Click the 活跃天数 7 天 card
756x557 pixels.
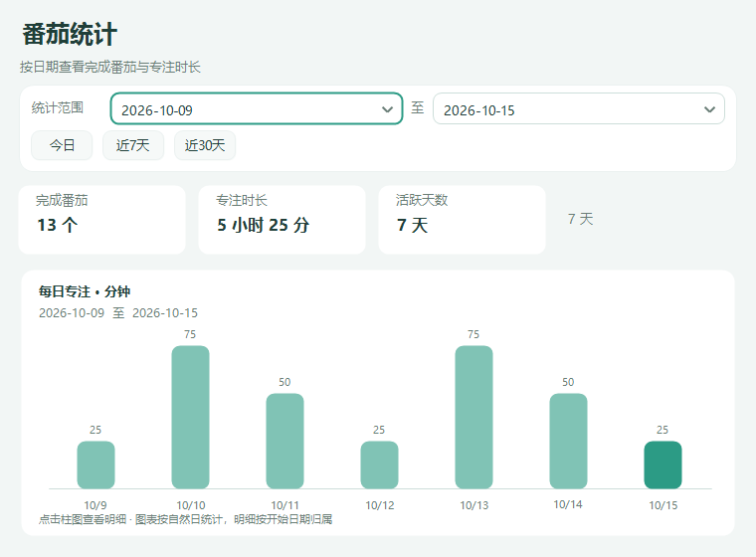[x=462, y=220]
